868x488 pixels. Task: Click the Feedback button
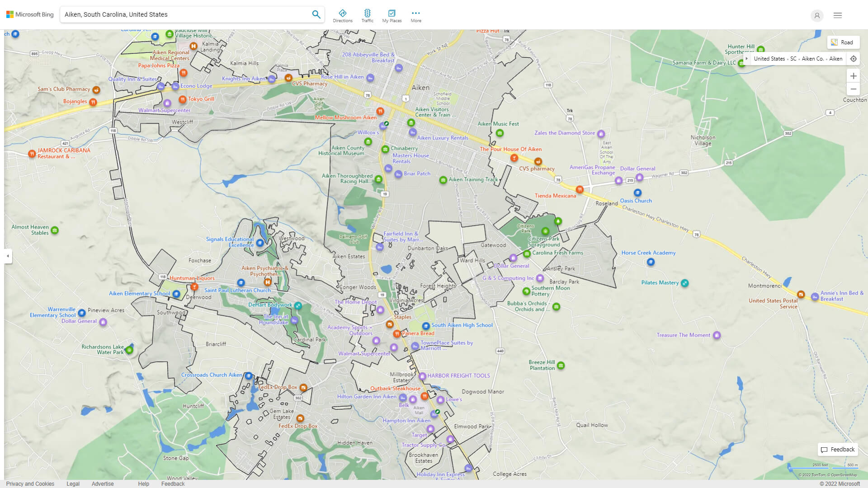837,449
